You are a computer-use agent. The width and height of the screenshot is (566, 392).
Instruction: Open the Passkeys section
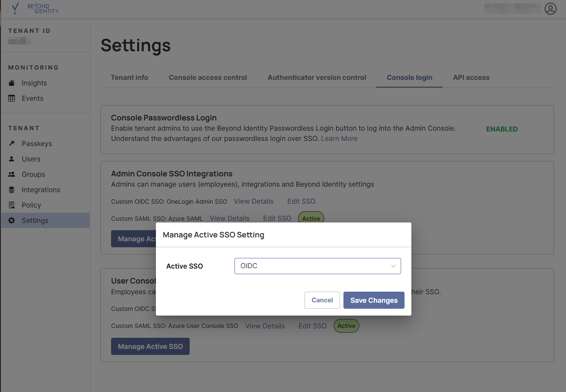(x=36, y=143)
